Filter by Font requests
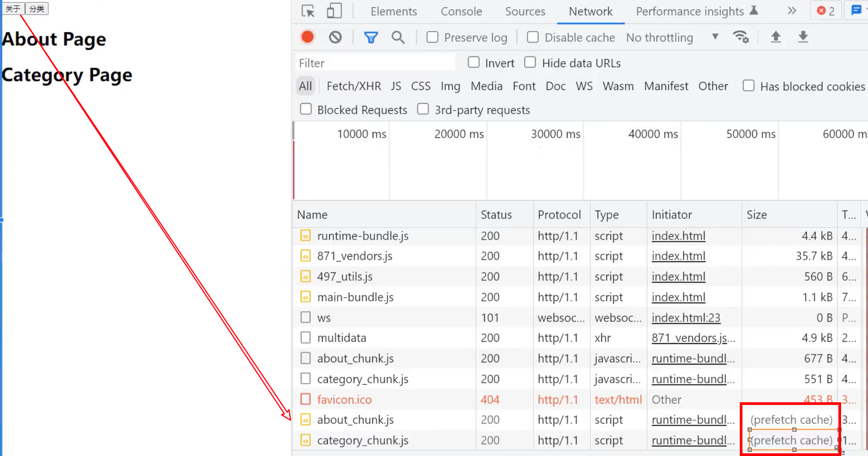Screen dimensions: 868x456 [524, 86]
